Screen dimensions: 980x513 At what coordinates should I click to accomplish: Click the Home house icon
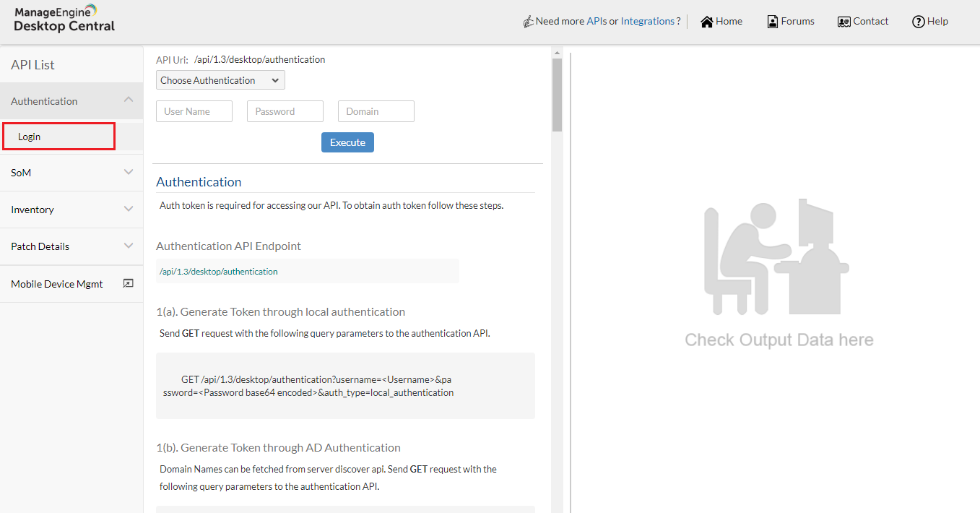(707, 22)
